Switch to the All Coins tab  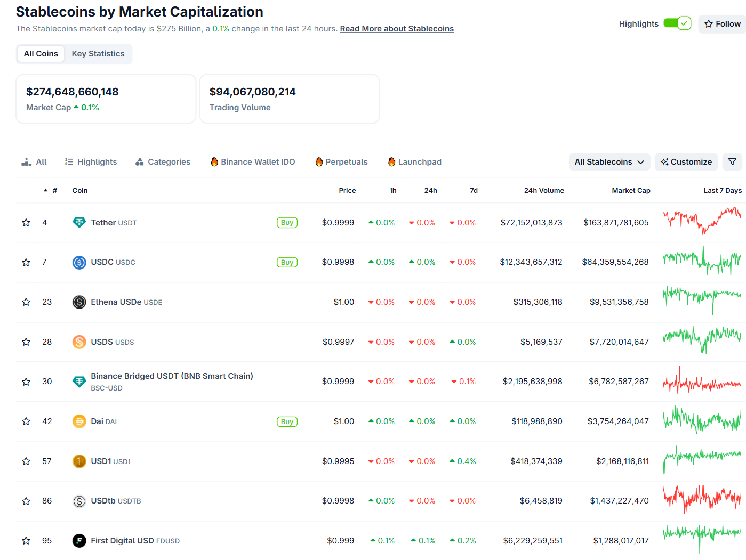point(41,54)
